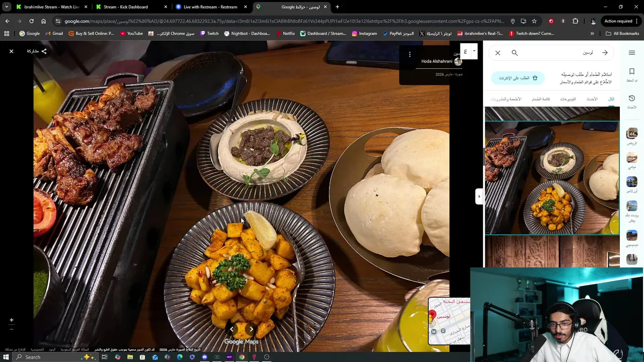Open the Apps grid in bookmarks bar
This screenshot has height=362, width=644.
pos(7,34)
